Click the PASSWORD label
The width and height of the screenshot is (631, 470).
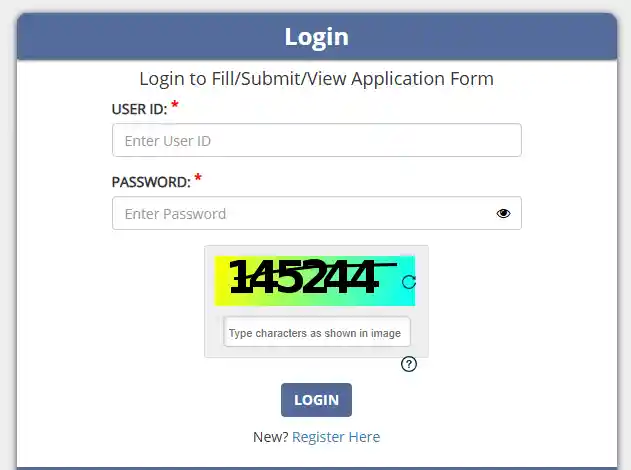click(x=151, y=183)
